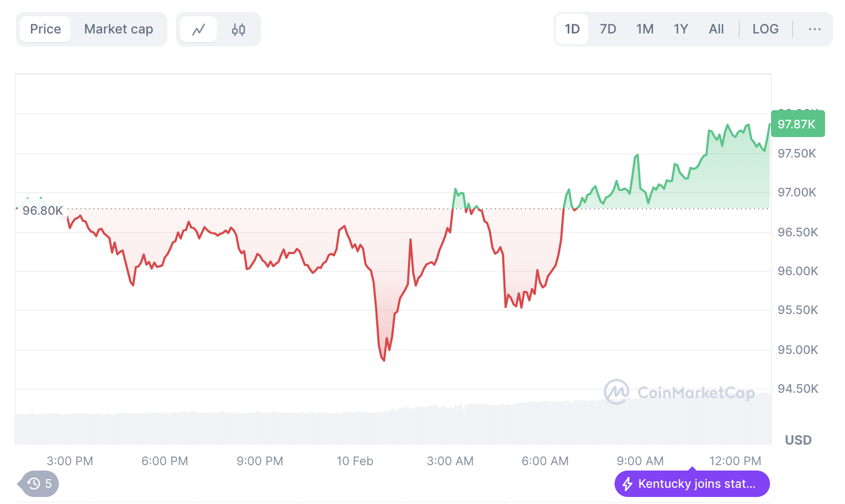The width and height of the screenshot is (845, 504).
Task: Select the 7D time range
Action: click(608, 29)
